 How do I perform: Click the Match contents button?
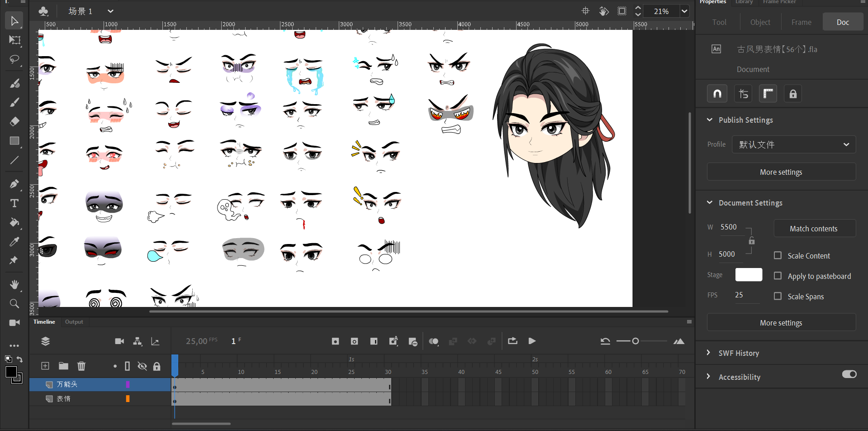[814, 229]
